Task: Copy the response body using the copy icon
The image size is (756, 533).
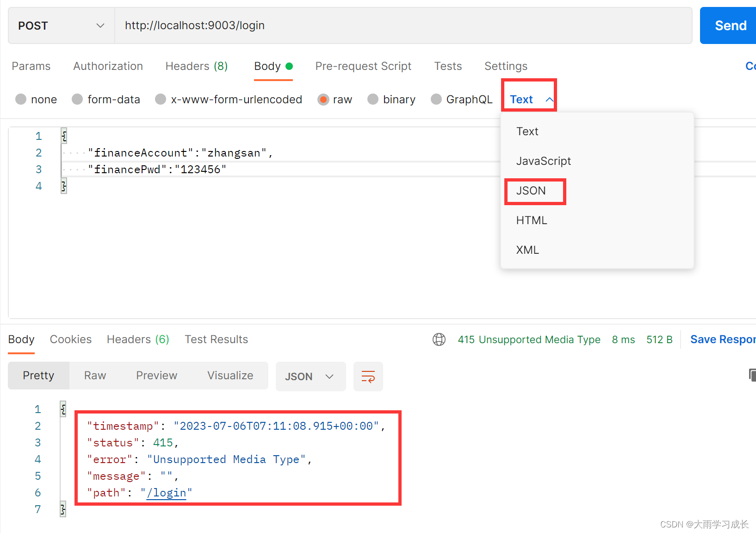Action: (x=752, y=375)
